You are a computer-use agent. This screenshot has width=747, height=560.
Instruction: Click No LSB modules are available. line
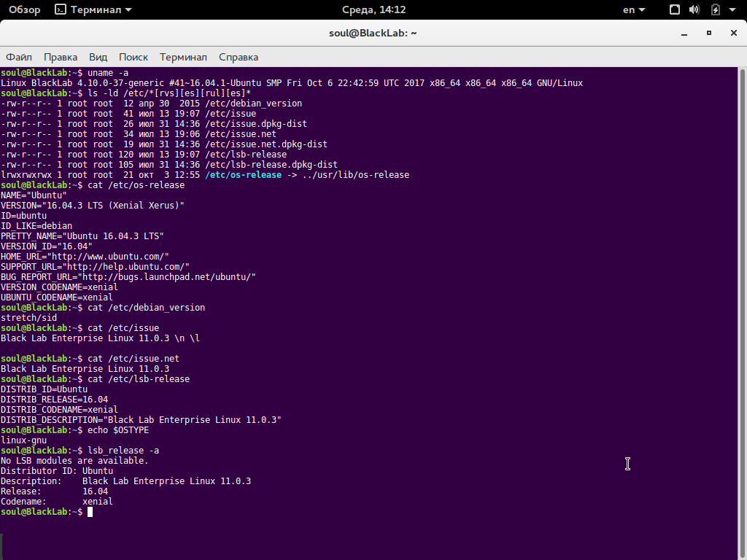click(75, 461)
